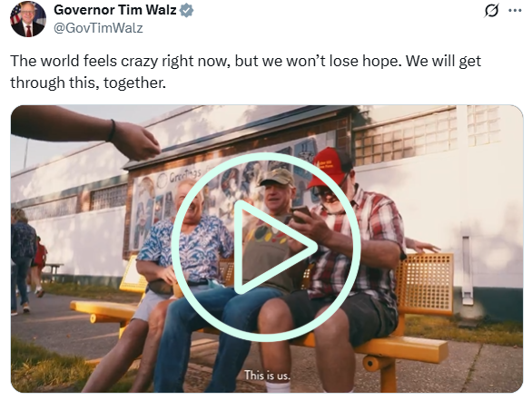This screenshot has height=400, width=532.
Task: Click the second line reading "through this, together."
Action: coord(88,83)
